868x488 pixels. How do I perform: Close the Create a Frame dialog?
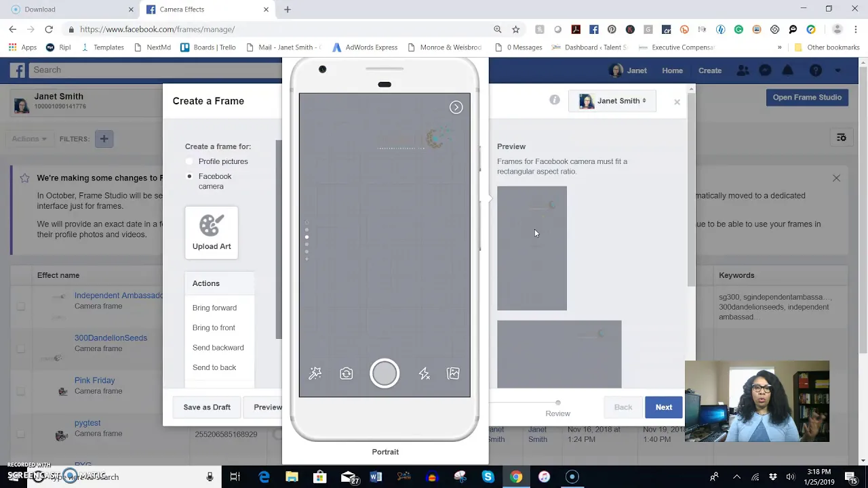[677, 102]
